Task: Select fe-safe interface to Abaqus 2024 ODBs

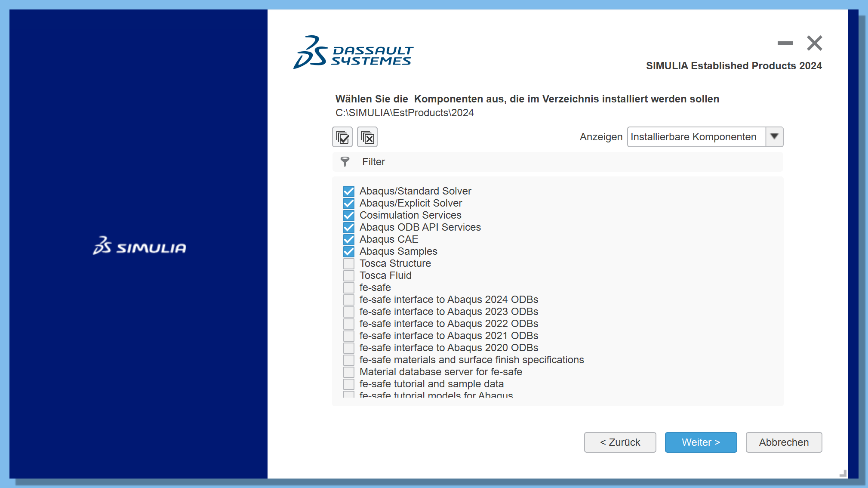Action: (449, 300)
